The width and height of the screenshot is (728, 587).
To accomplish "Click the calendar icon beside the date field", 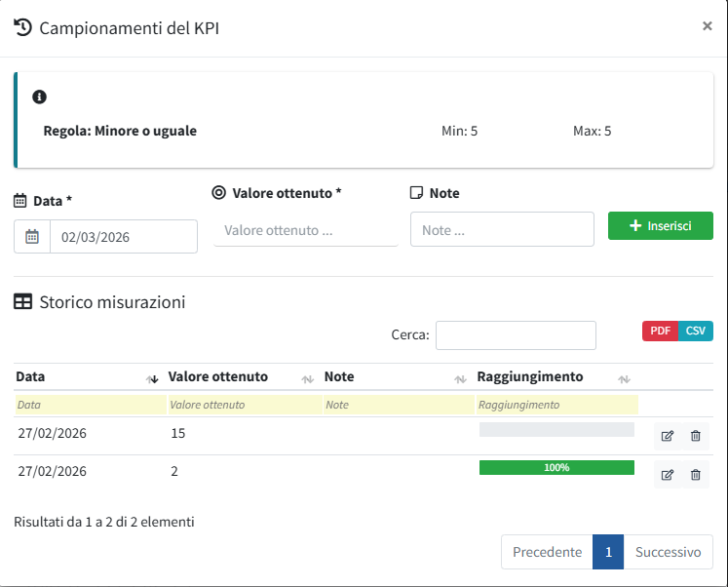I will (x=32, y=237).
